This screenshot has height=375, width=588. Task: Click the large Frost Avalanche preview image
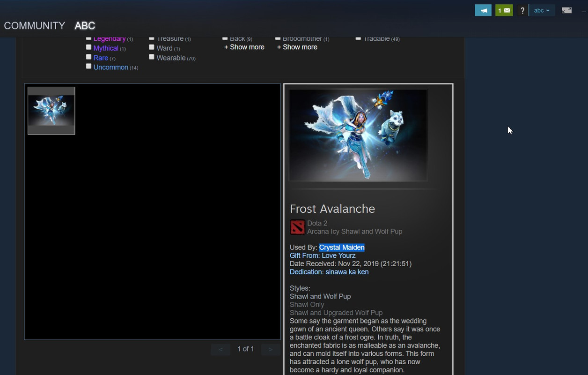[358, 135]
